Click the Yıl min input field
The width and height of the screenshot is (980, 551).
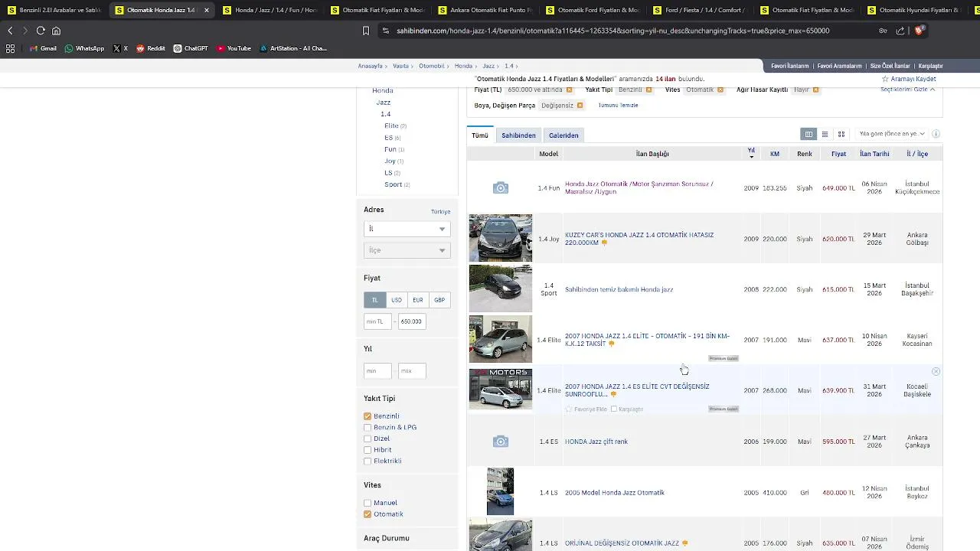pos(377,371)
